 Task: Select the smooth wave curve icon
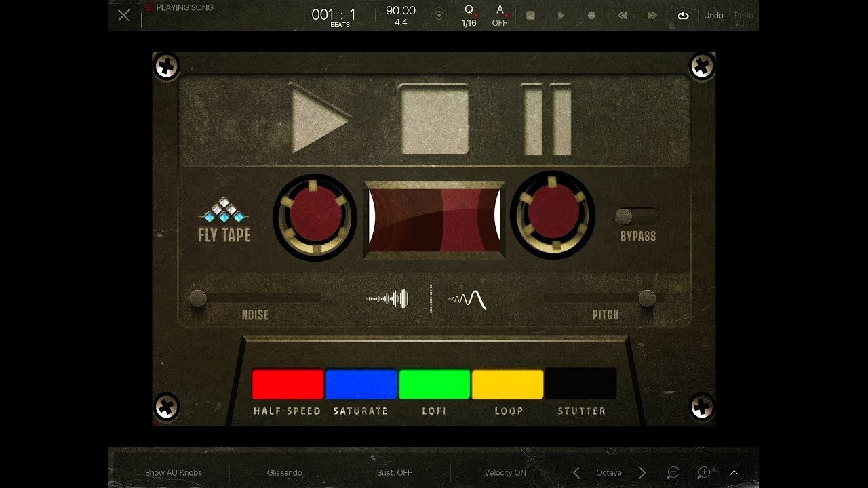(x=468, y=299)
